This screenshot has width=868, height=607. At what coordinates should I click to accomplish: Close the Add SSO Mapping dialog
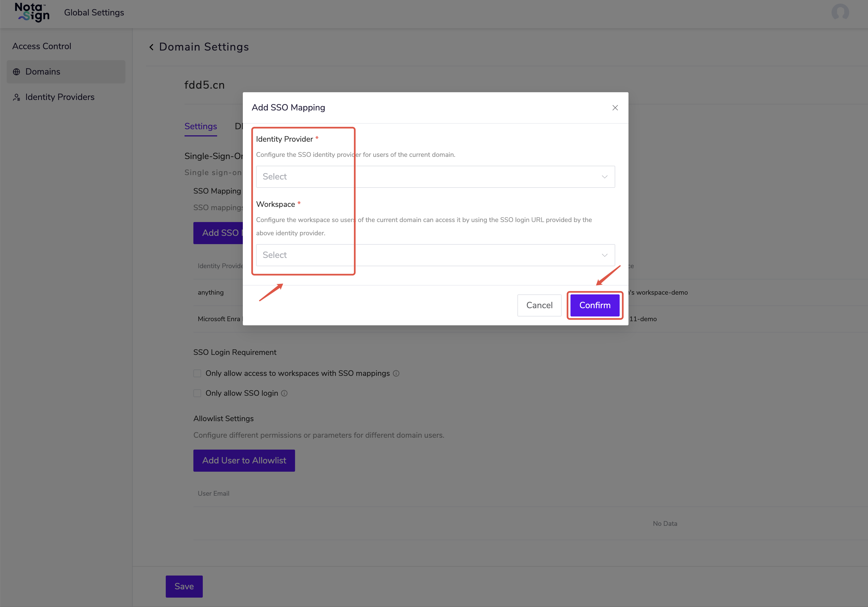[615, 108]
